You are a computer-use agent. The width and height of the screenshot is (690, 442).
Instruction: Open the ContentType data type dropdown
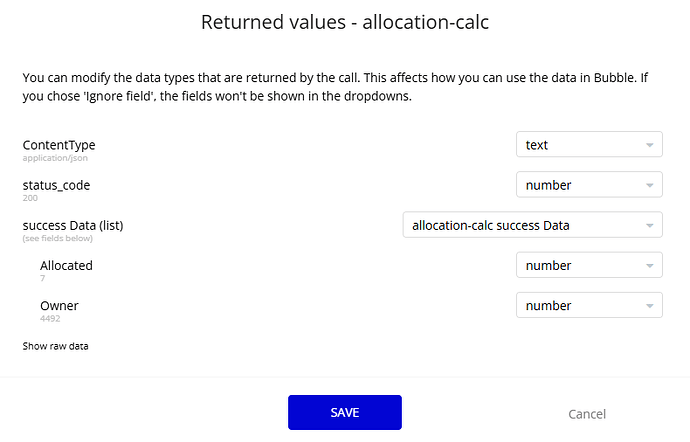click(x=588, y=145)
